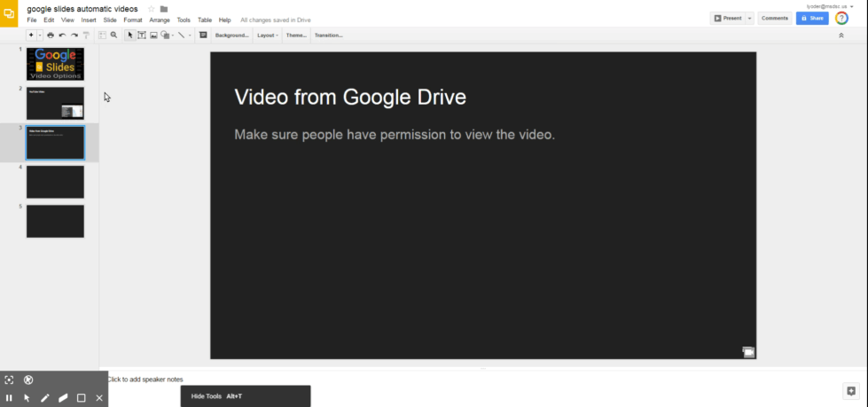This screenshot has width=868, height=407.
Task: Select slide 5 blank thumbnail
Action: pyautogui.click(x=55, y=222)
